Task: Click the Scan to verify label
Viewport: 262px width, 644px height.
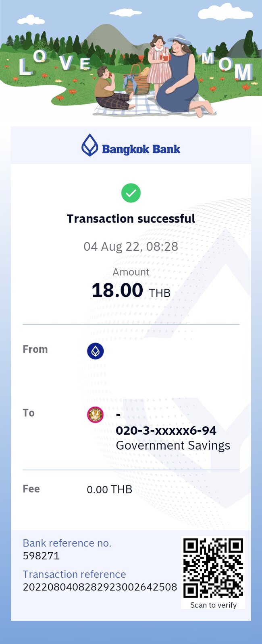Action: (213, 605)
